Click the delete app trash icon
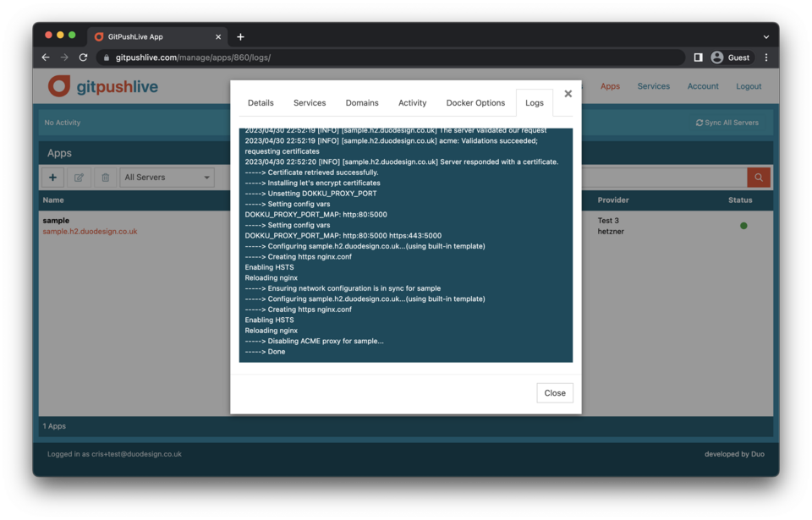The height and width of the screenshot is (520, 812). pos(105,177)
